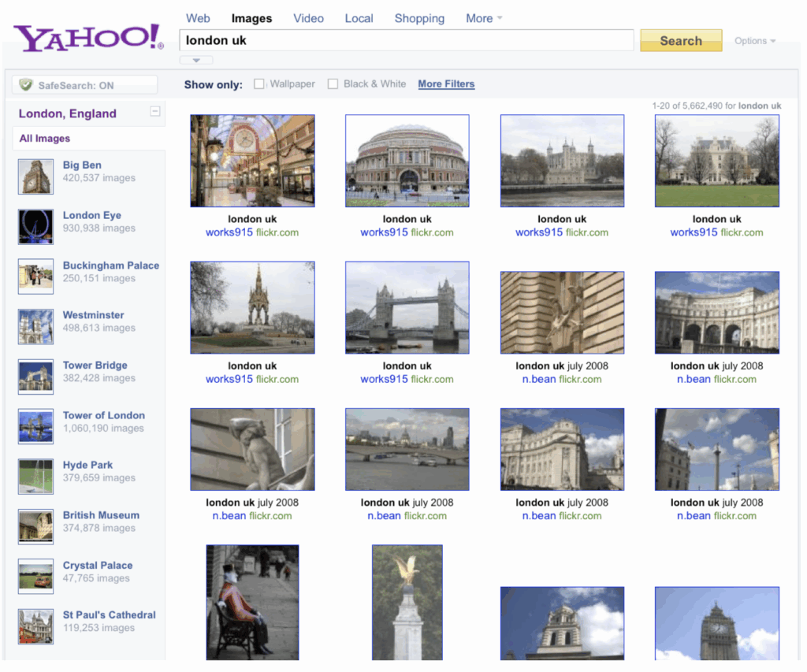
Task: Click the Big Ben sidebar thumbnail icon
Action: [35, 176]
